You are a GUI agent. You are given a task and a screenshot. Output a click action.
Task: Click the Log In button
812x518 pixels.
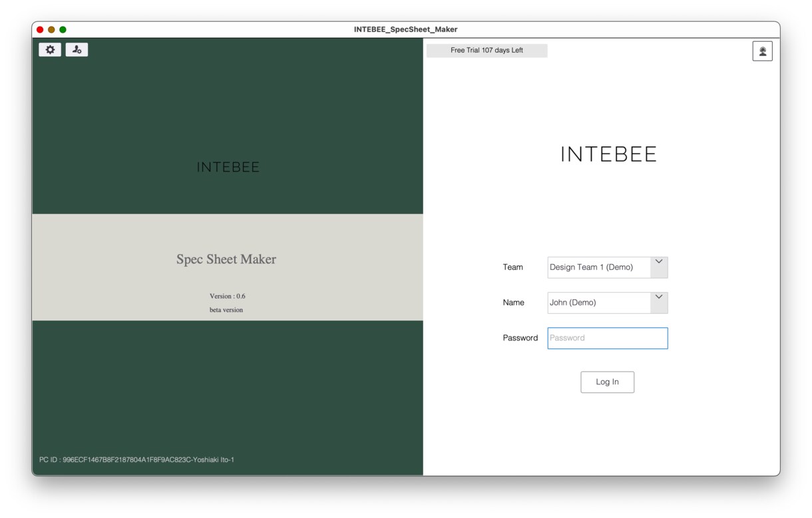coord(608,382)
